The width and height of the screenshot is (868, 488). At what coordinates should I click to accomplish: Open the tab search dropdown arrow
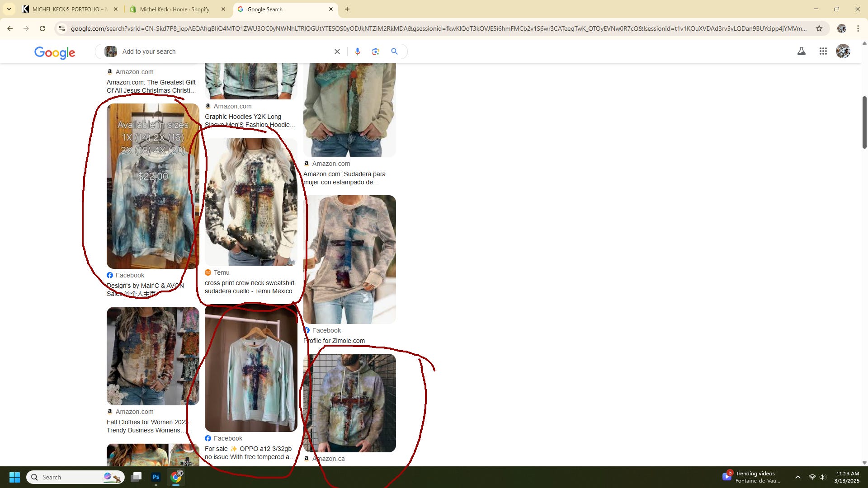9,9
